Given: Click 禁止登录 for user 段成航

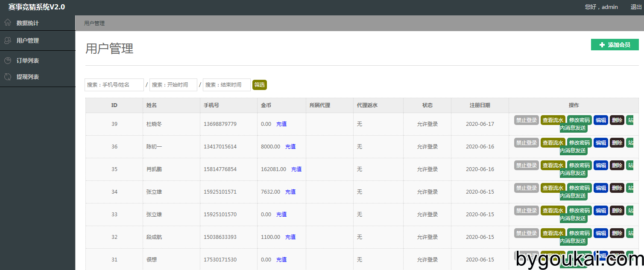Looking at the screenshot, I should pos(527,233).
